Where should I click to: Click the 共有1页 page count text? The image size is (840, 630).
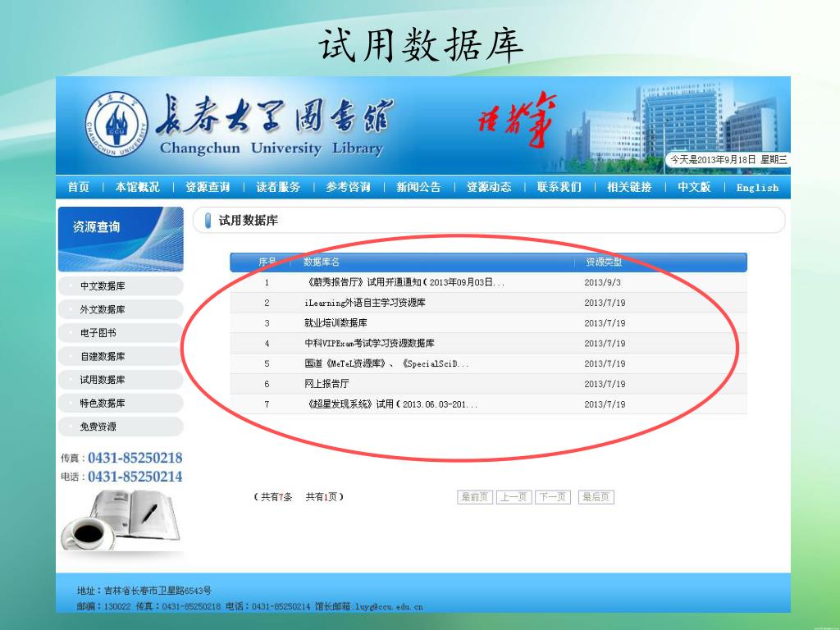[321, 497]
